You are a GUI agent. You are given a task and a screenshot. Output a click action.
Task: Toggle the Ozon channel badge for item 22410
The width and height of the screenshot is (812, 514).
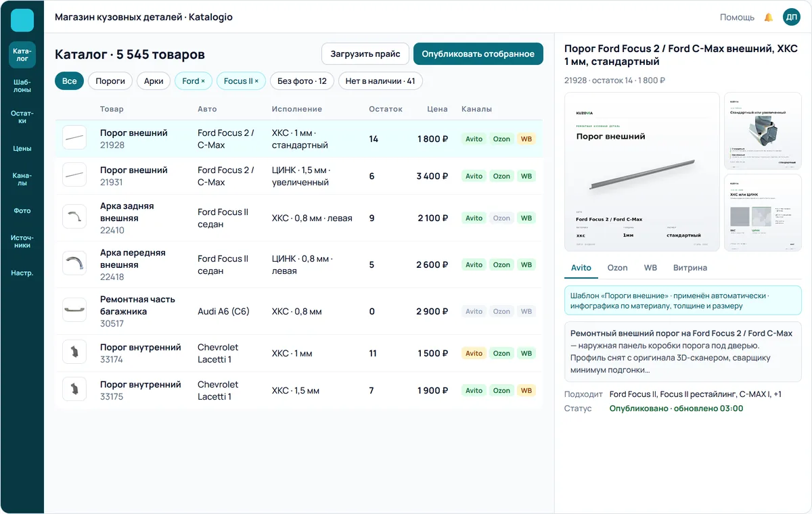501,218
